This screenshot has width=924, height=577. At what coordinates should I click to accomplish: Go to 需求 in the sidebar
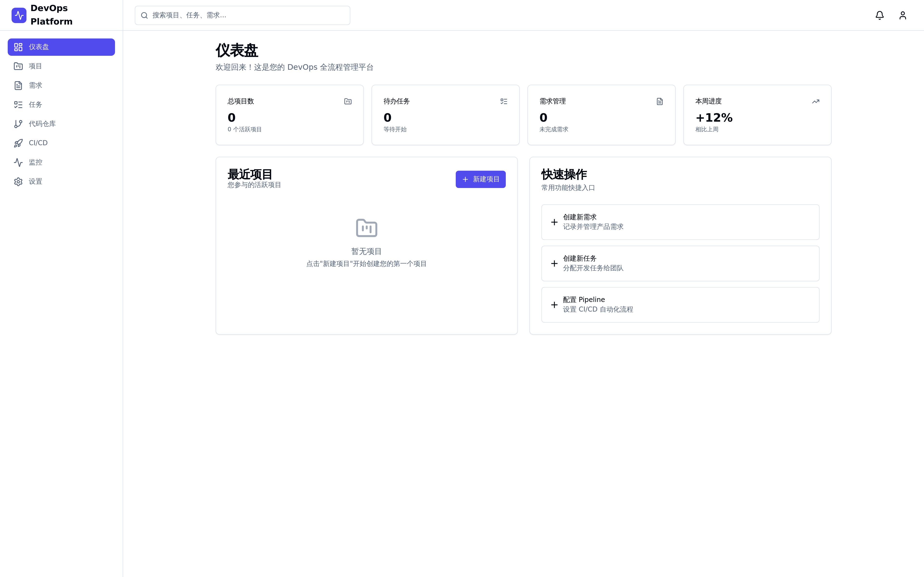pyautogui.click(x=61, y=86)
